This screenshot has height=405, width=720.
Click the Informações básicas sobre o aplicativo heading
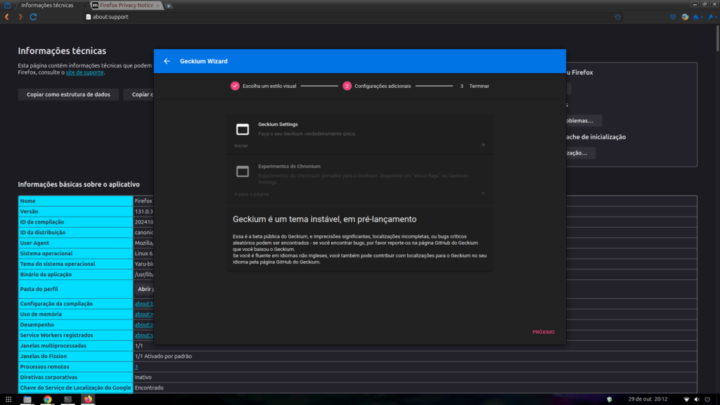coord(79,185)
